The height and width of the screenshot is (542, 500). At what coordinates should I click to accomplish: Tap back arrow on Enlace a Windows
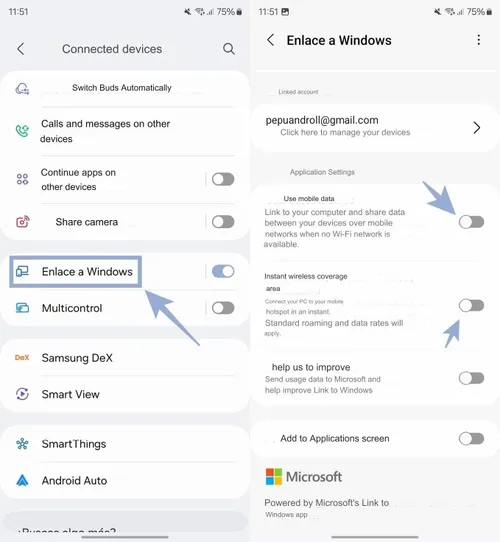tap(271, 40)
